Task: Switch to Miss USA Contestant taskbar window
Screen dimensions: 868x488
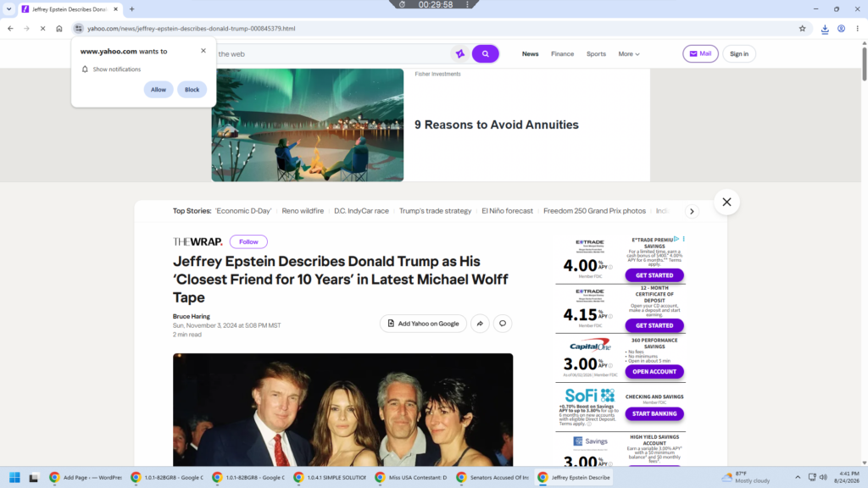Action: tap(411, 478)
